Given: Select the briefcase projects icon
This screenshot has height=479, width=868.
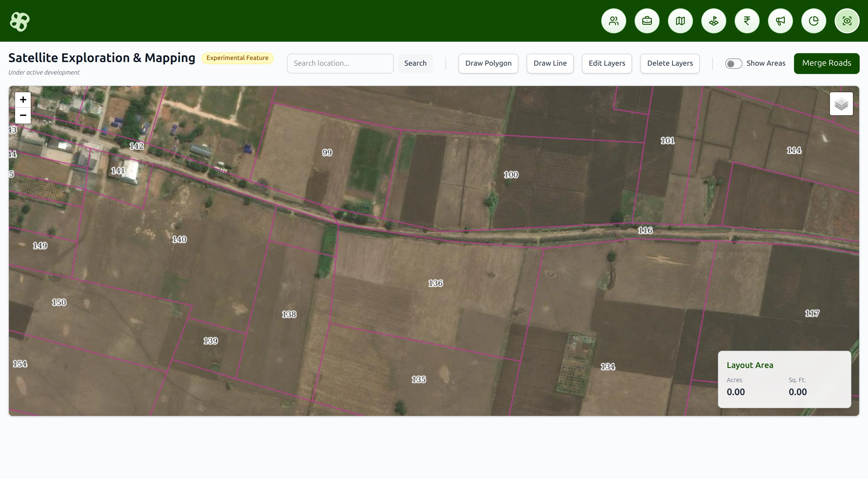Looking at the screenshot, I should (647, 21).
